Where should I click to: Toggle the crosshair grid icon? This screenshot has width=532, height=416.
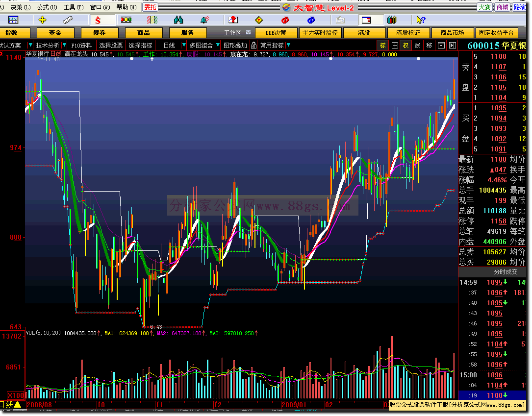point(395,46)
